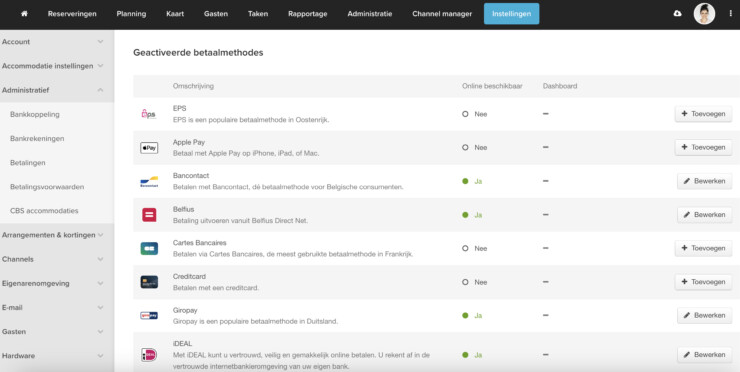This screenshot has height=372, width=740.
Task: Expand the Account sidebar section
Action: pyautogui.click(x=57, y=42)
